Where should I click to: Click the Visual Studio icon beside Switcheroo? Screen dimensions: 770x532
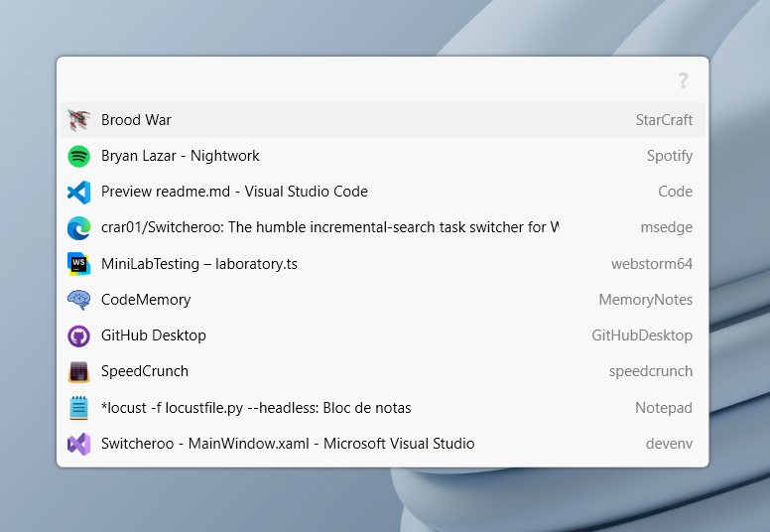78,444
